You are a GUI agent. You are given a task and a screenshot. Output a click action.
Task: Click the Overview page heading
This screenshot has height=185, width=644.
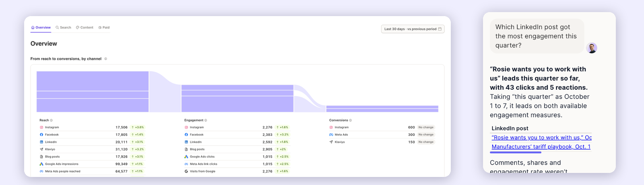(44, 43)
